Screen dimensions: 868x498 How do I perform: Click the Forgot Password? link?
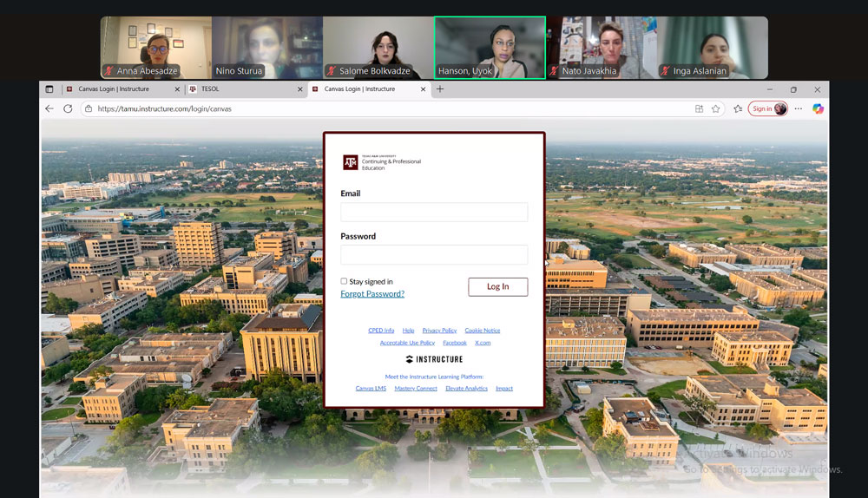point(372,294)
